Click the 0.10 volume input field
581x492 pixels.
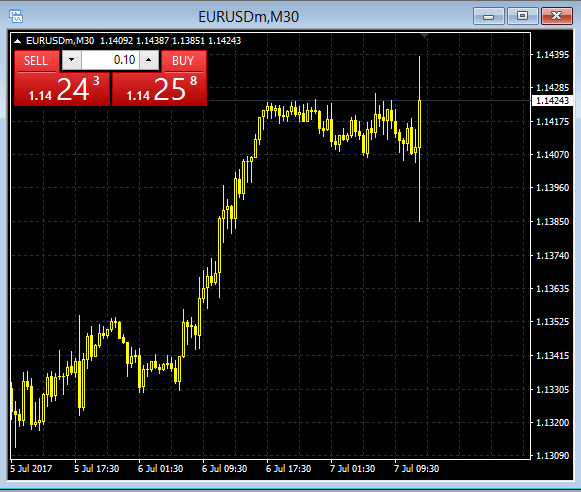pos(110,60)
